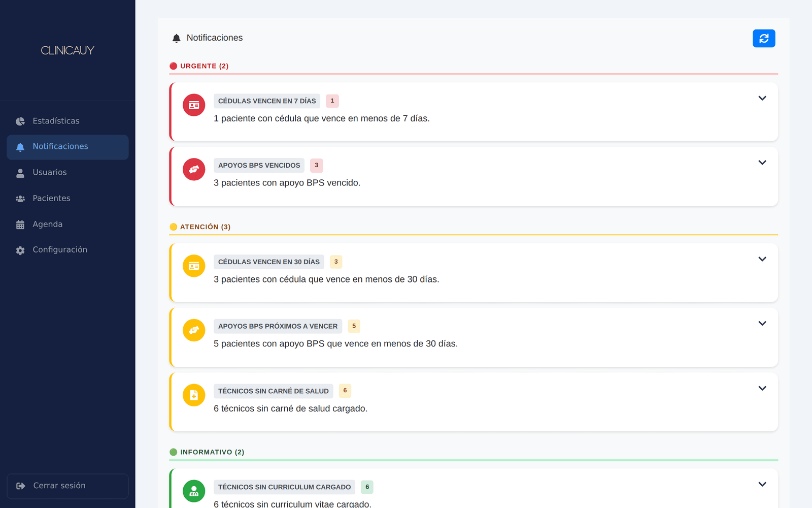
Task: Click count badge 1 on cédulas 7 días
Action: coord(332,101)
